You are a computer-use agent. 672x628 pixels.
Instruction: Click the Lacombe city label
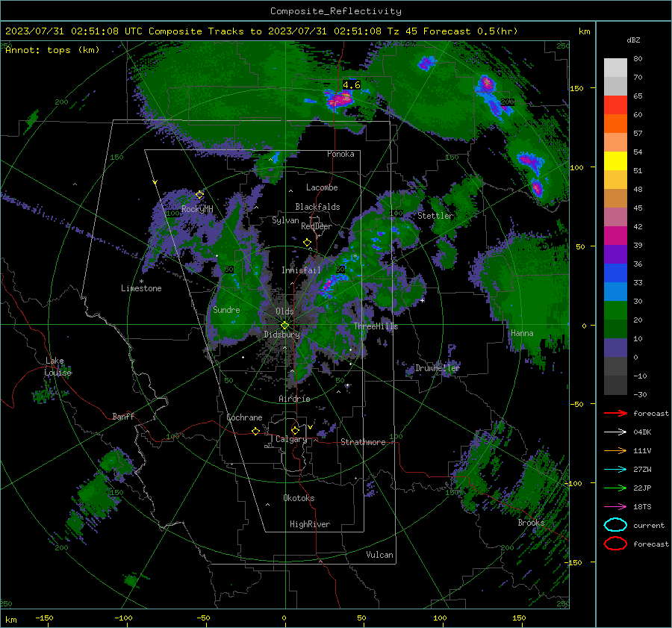click(x=322, y=187)
